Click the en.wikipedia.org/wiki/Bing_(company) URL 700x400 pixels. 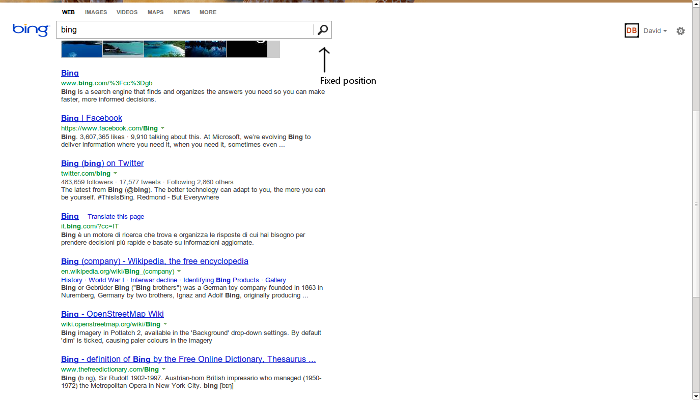pyautogui.click(x=118, y=271)
